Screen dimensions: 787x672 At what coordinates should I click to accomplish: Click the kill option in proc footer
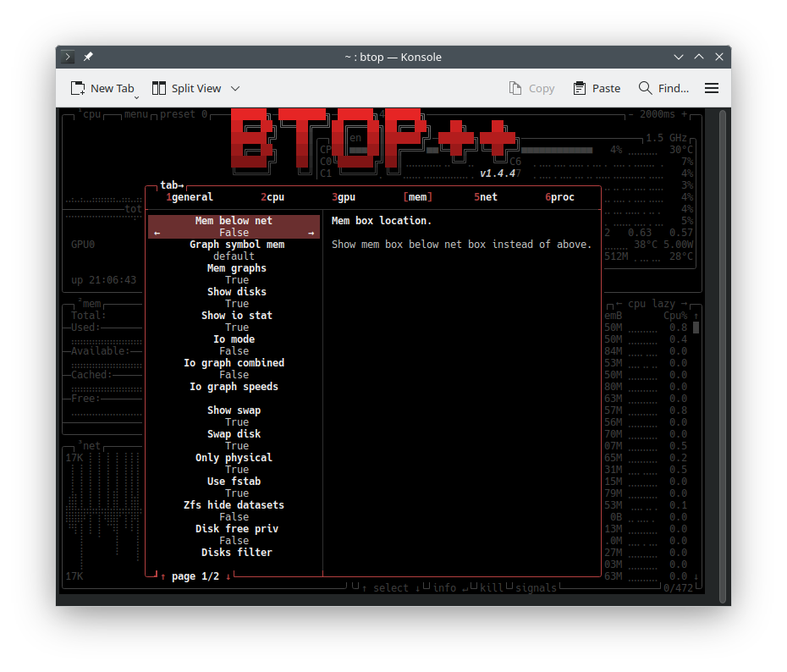click(492, 588)
